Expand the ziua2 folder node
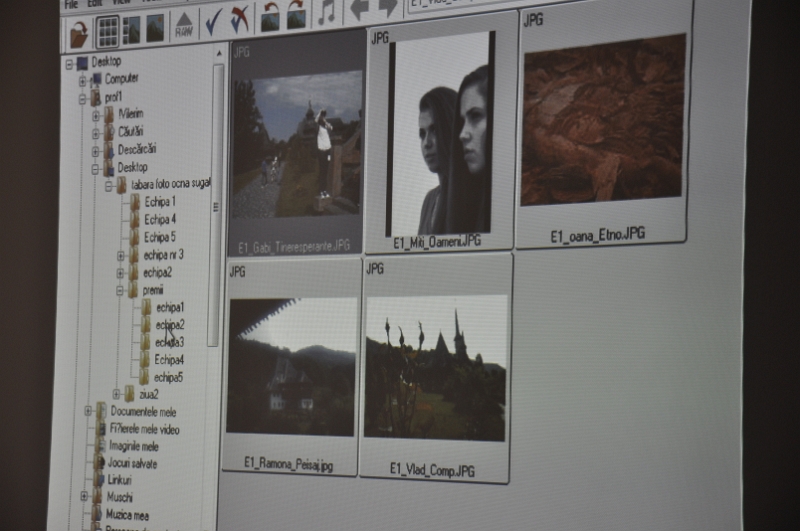The height and width of the screenshot is (531, 800). 116,394
